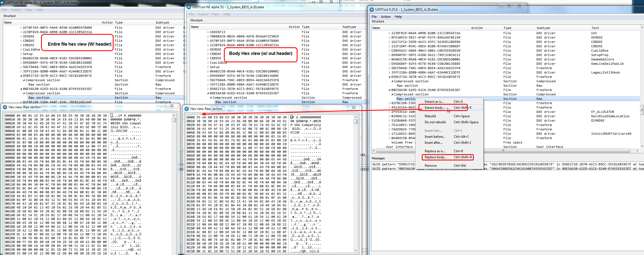Select Raw section row in left window
The width and height of the screenshot is (644, 255).
point(94,98)
